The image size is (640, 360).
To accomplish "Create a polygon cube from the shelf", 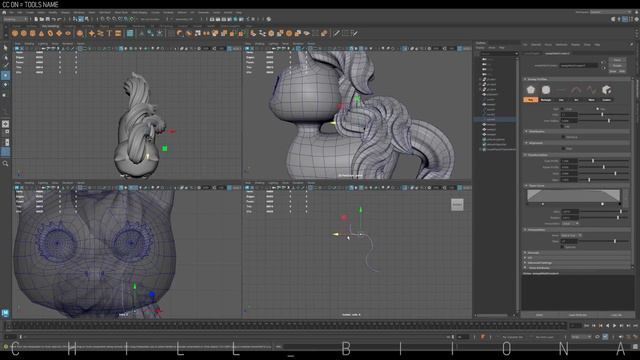I will pyautogui.click(x=24, y=33).
